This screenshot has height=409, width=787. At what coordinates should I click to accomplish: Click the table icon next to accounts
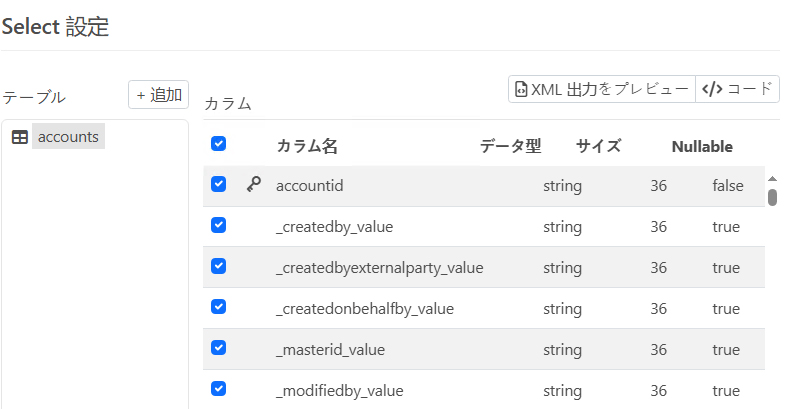[20, 137]
